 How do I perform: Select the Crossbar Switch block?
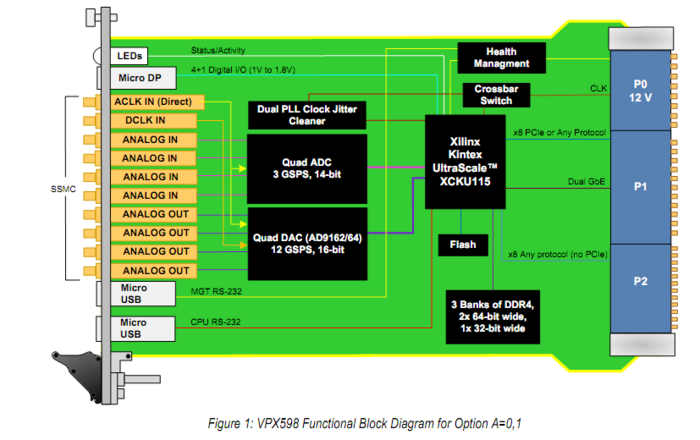click(496, 95)
